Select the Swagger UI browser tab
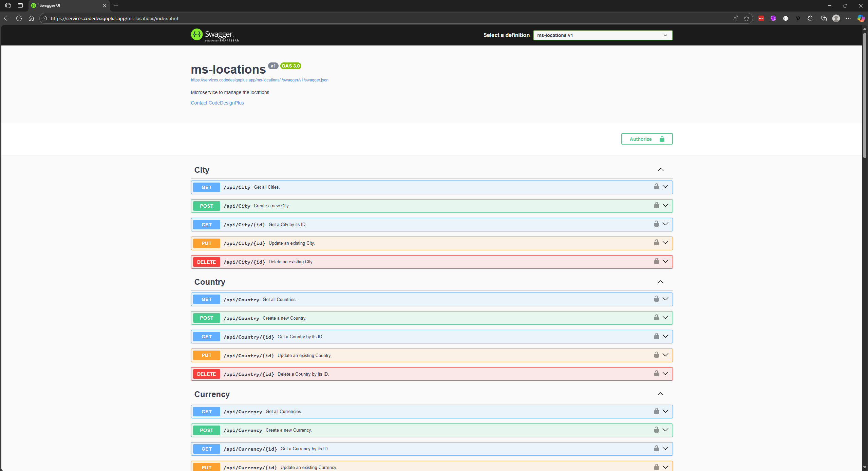868x471 pixels. click(x=69, y=5)
